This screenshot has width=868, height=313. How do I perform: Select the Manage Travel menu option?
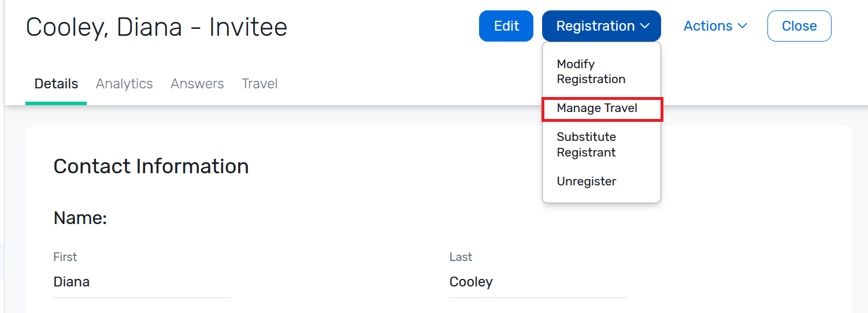click(597, 108)
